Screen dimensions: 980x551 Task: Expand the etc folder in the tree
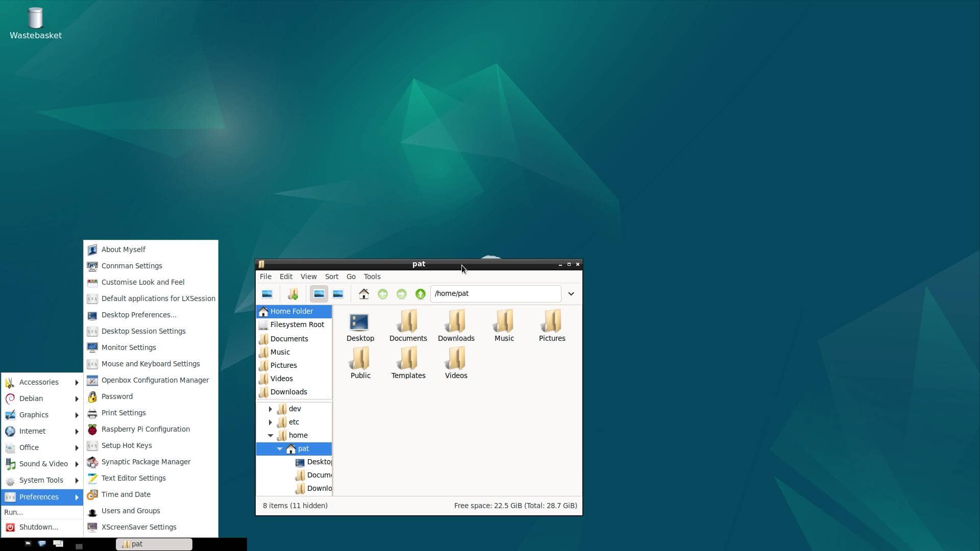(x=271, y=422)
